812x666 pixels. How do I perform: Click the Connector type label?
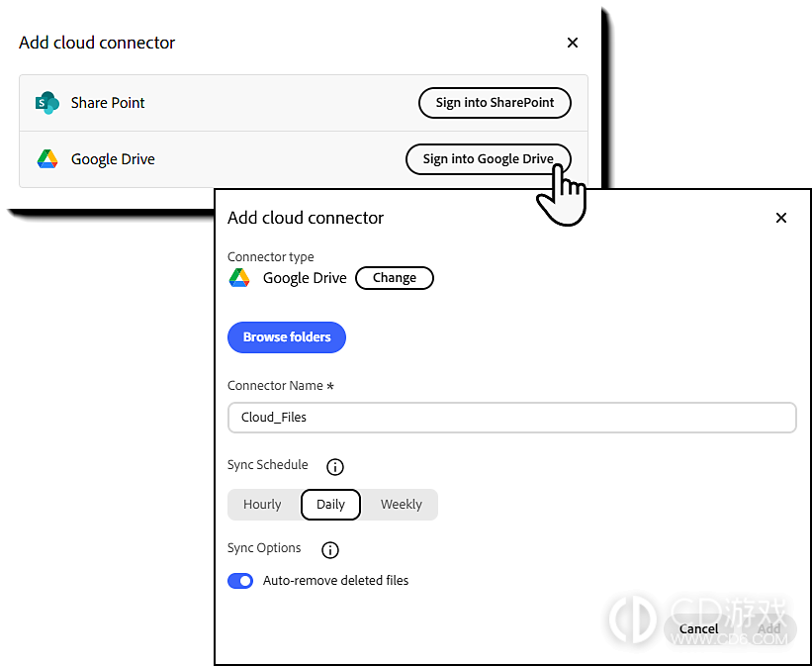[x=271, y=257]
